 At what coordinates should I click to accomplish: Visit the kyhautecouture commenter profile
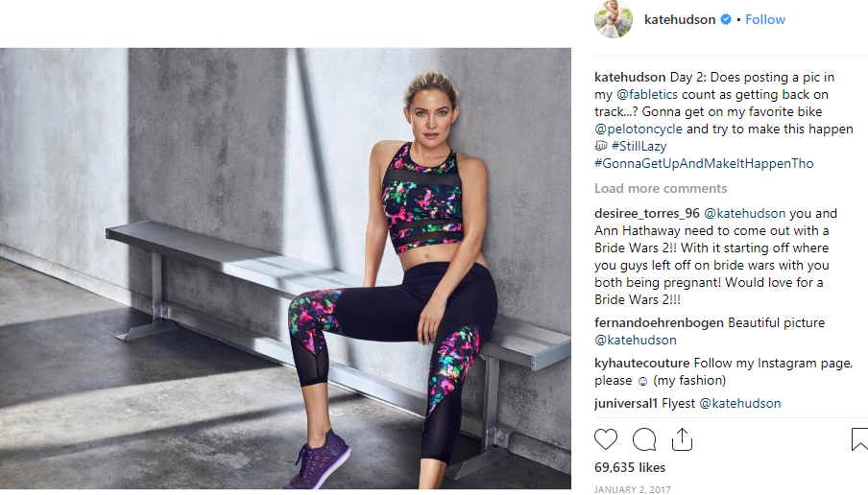click(642, 363)
